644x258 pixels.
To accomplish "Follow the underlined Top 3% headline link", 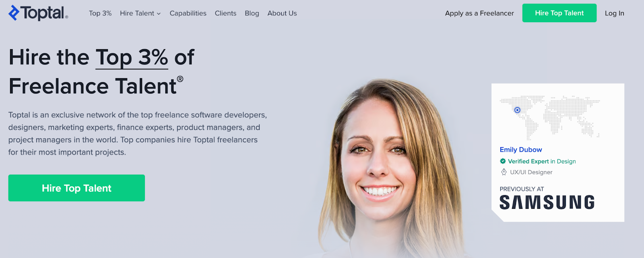I will click(x=132, y=57).
